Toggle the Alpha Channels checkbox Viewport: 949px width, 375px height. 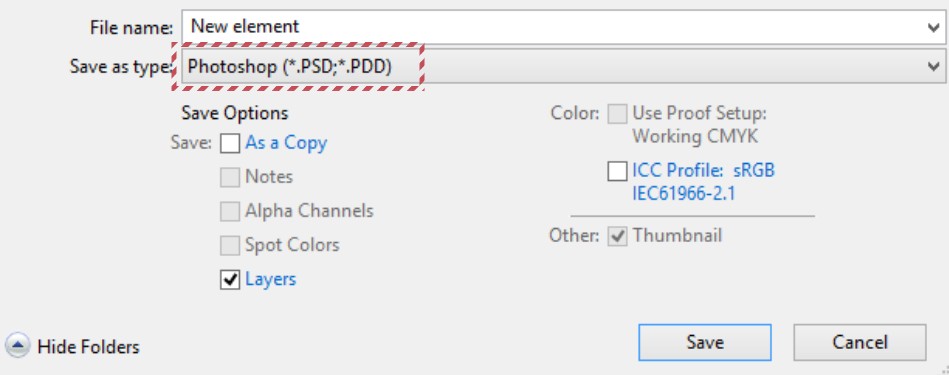pyautogui.click(x=230, y=212)
